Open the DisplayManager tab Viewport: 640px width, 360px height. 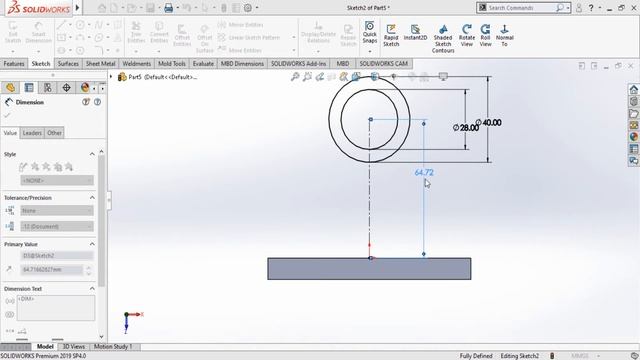pos(85,87)
